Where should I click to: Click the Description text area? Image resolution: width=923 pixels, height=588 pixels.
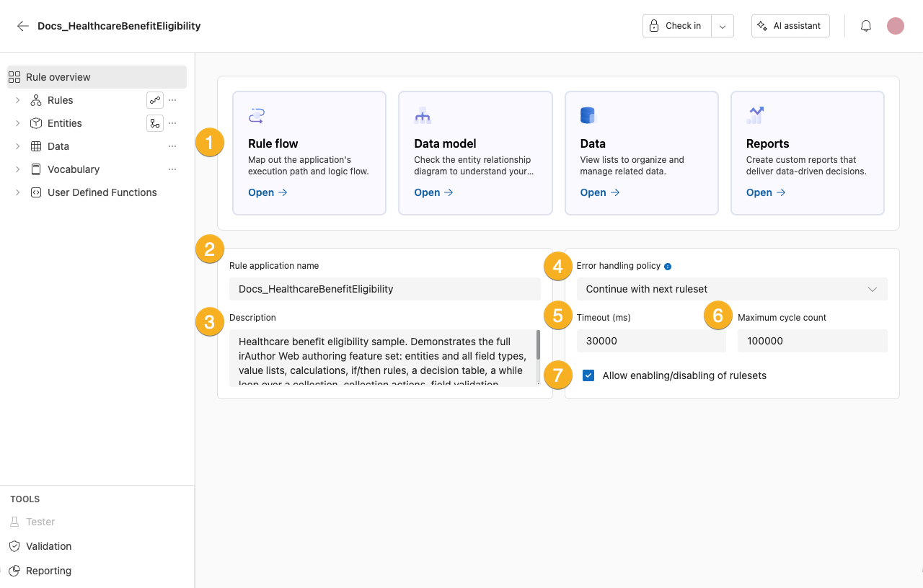pyautogui.click(x=385, y=358)
